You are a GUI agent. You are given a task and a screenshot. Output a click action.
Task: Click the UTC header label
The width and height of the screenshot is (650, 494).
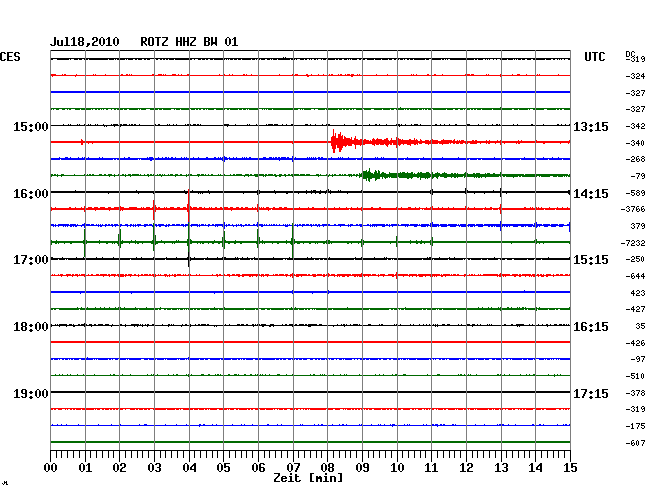(x=594, y=57)
